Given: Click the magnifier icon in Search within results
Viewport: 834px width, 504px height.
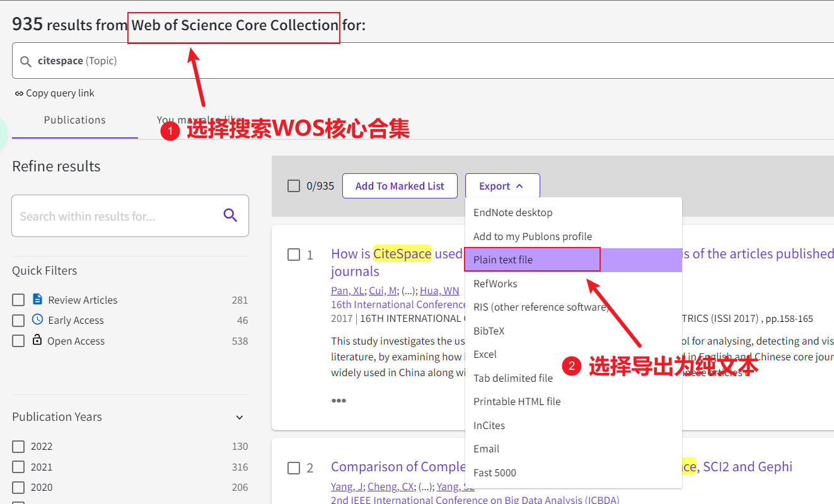Looking at the screenshot, I should pyautogui.click(x=231, y=215).
